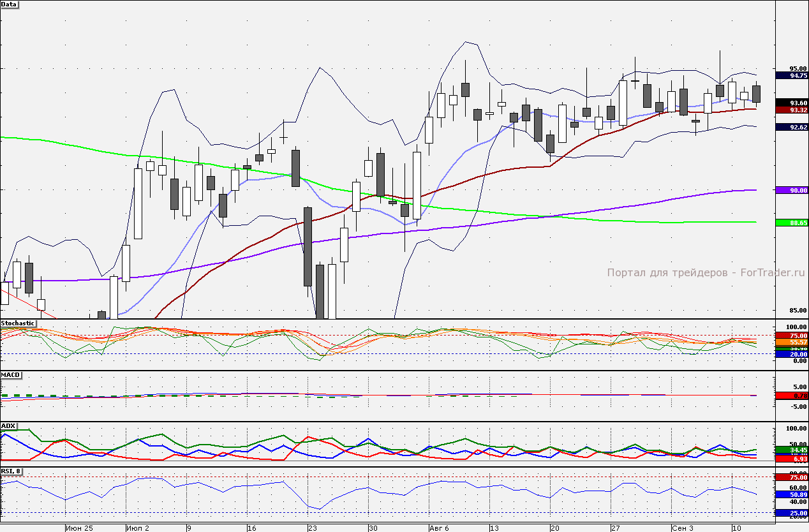809x532 pixels.
Task: Select the Июн 25 date marker
Action: tap(80, 528)
